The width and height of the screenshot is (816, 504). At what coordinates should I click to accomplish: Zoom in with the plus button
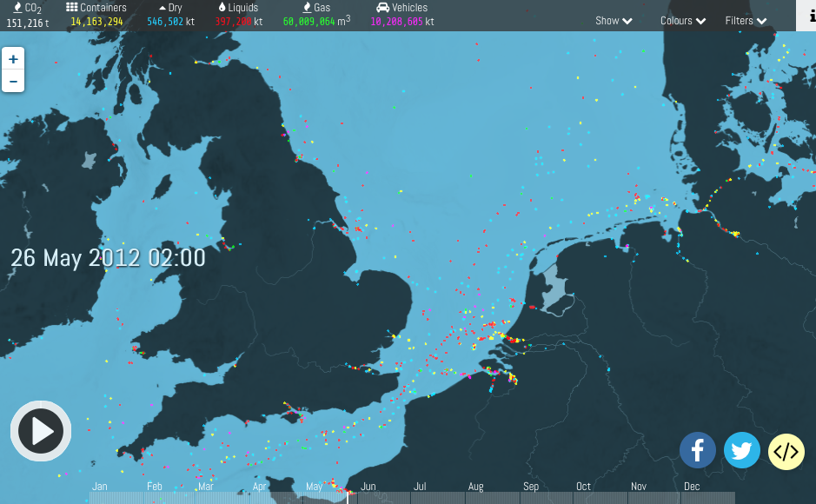pos(13,59)
